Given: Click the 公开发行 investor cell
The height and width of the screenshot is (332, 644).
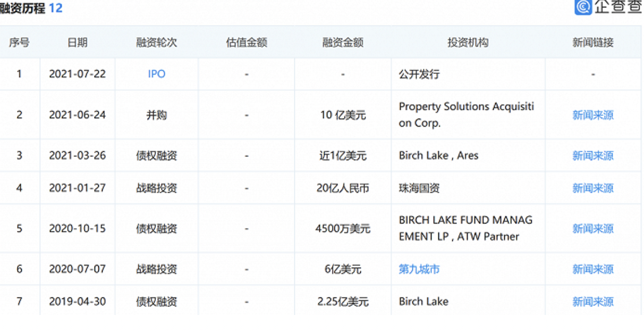Looking at the screenshot, I should (419, 74).
